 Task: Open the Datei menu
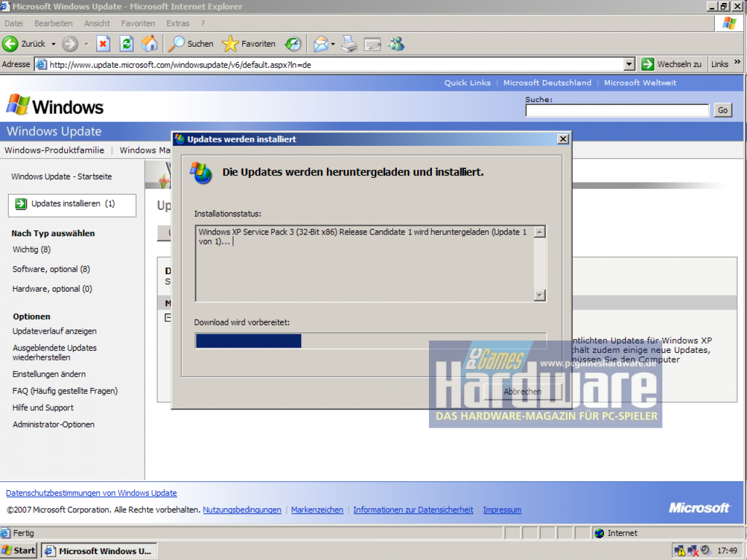(14, 23)
